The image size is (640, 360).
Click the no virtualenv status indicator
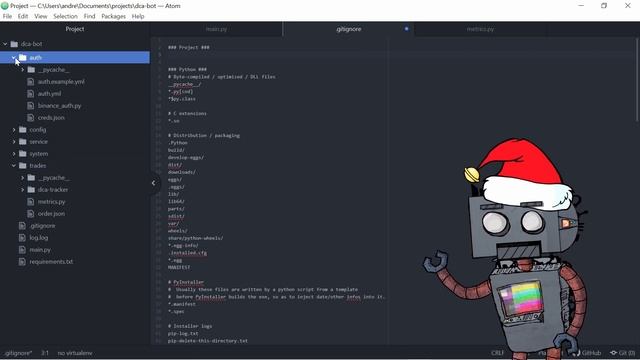click(75, 353)
